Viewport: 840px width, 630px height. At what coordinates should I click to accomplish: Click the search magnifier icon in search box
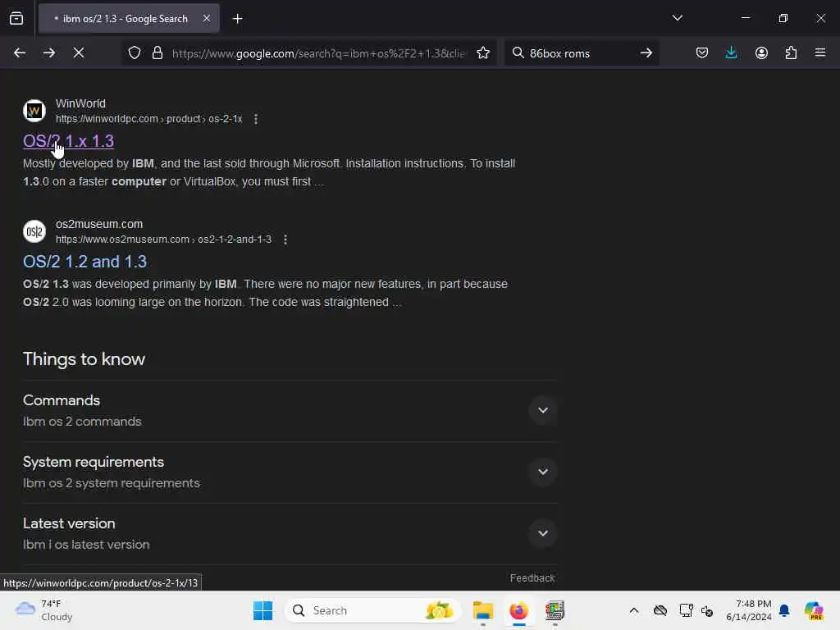pos(518,52)
